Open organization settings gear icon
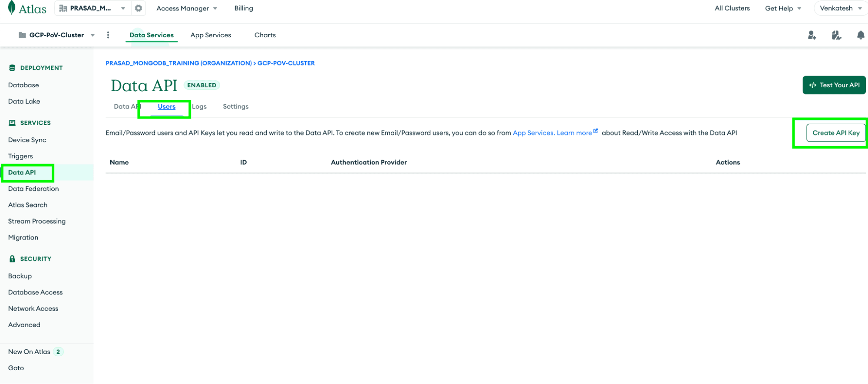868x384 pixels. click(139, 8)
